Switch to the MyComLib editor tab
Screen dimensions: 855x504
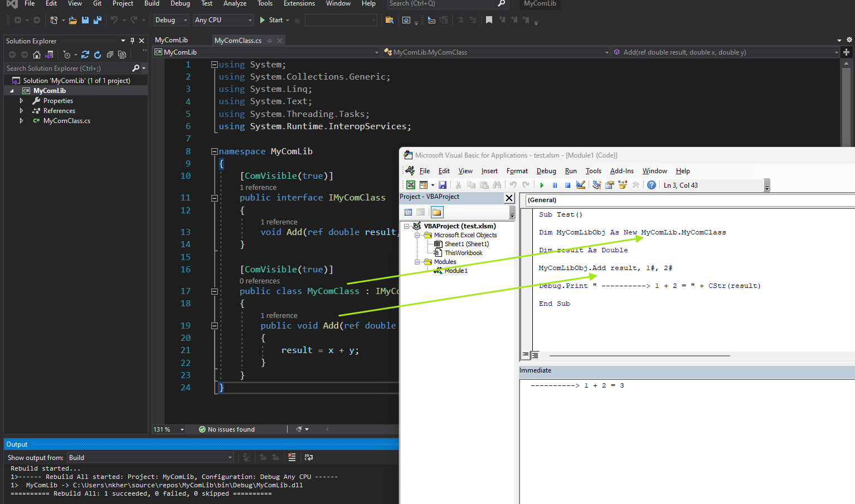coord(171,40)
